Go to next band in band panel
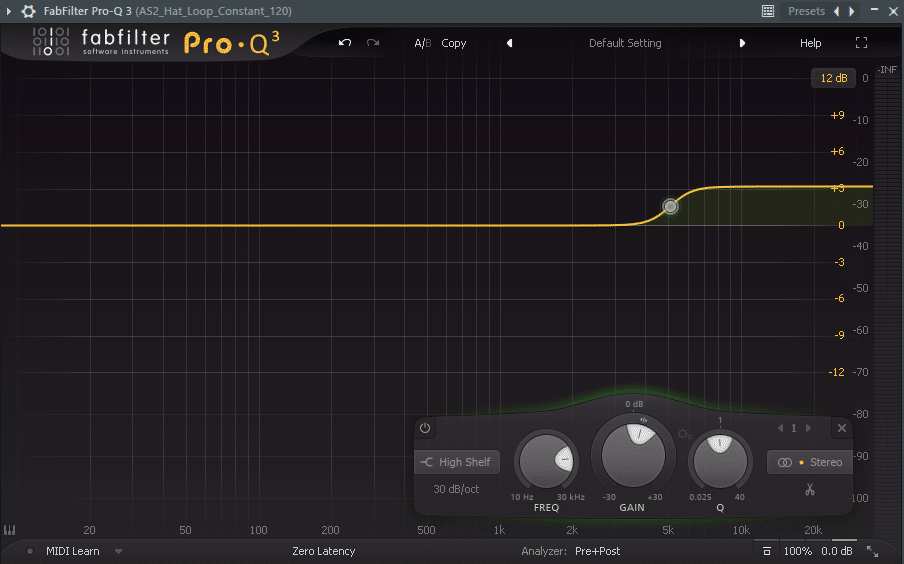The height and width of the screenshot is (564, 904). click(808, 428)
